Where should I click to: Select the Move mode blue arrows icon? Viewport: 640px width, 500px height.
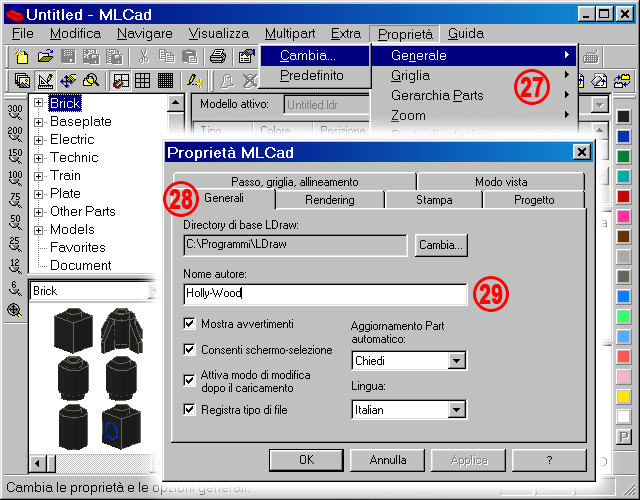point(68,80)
